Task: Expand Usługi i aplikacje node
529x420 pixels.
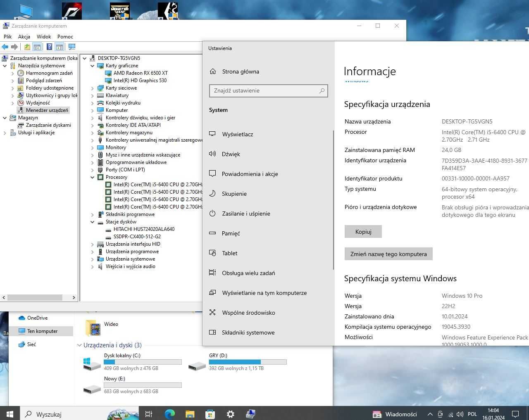Action: (x=5, y=133)
